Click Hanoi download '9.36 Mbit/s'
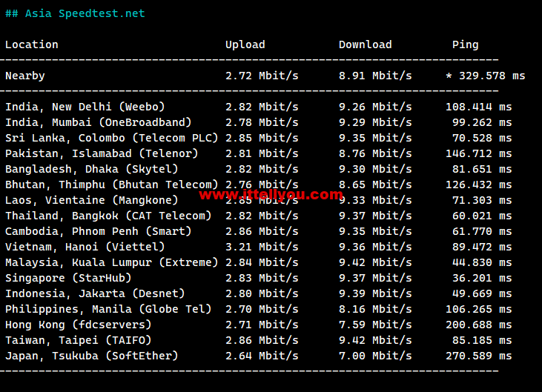This screenshot has width=542, height=392. [375, 247]
